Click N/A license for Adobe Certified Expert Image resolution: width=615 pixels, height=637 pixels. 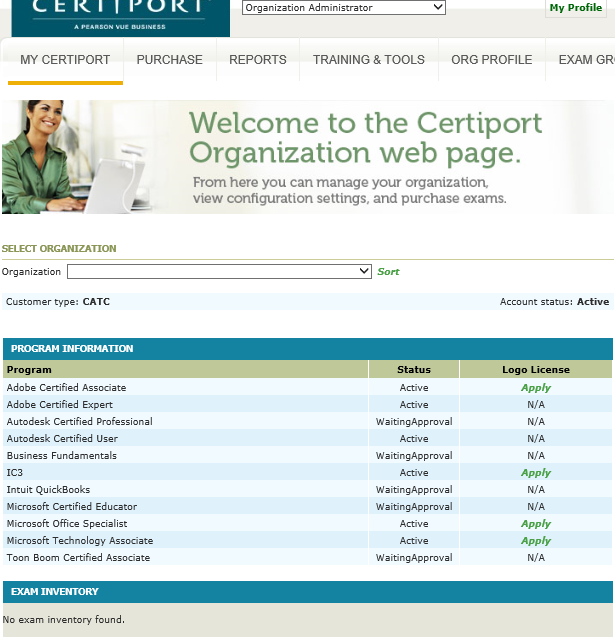coord(536,405)
